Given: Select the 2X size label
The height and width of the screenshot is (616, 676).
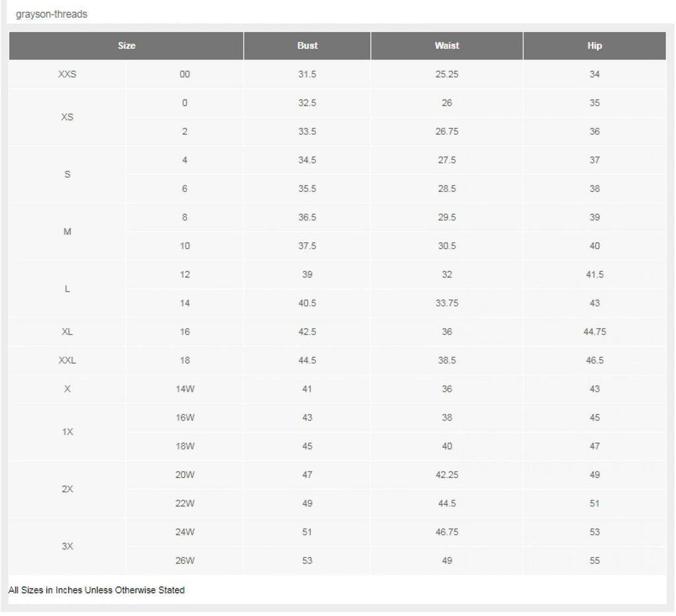Looking at the screenshot, I should pyautogui.click(x=67, y=489).
